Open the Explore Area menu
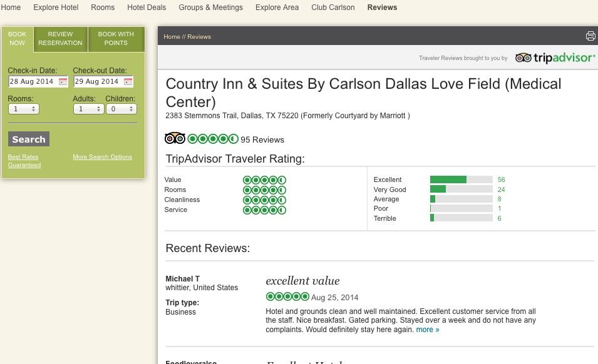 pyautogui.click(x=277, y=8)
